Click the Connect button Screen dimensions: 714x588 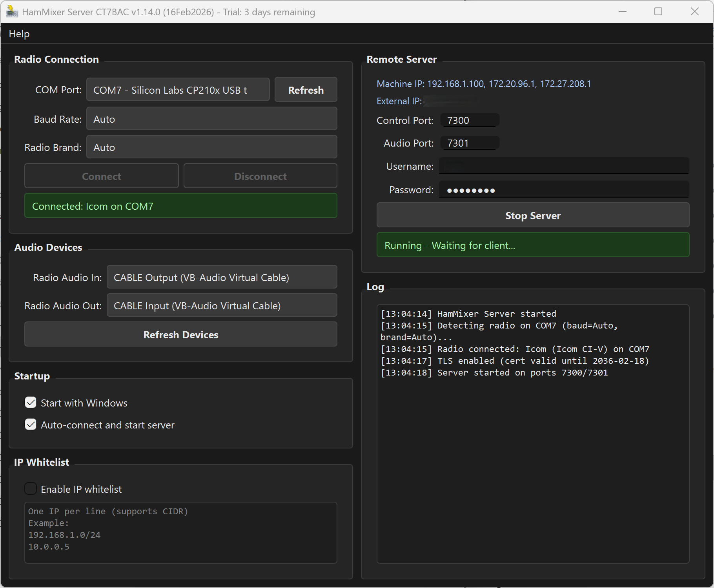point(101,176)
